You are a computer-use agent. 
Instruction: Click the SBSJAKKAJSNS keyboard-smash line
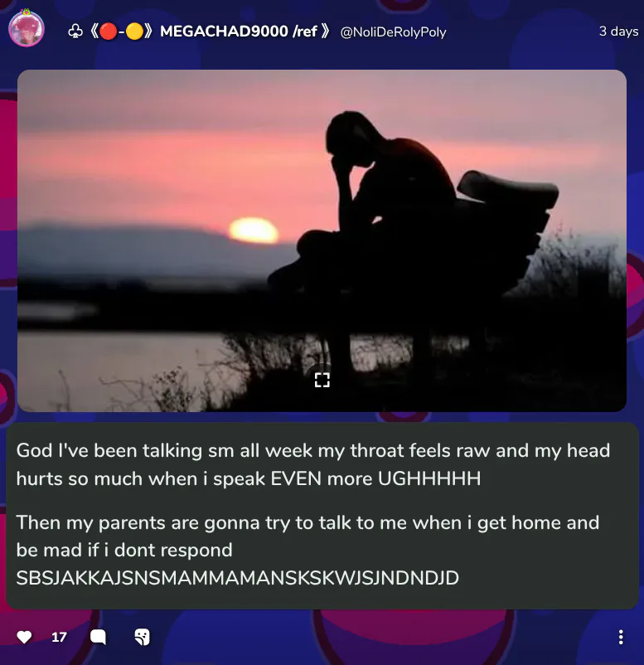(237, 578)
